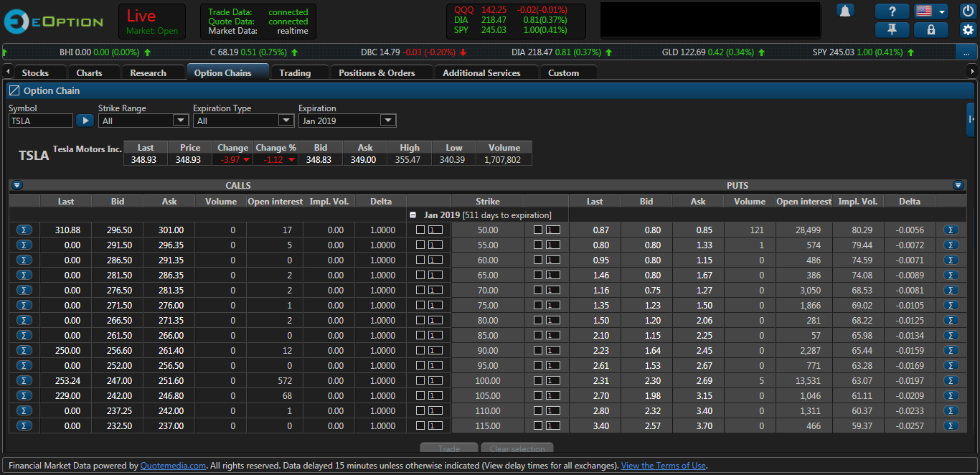980x475 pixels.
Task: Lock the screen using the padlock icon
Action: pos(931,29)
